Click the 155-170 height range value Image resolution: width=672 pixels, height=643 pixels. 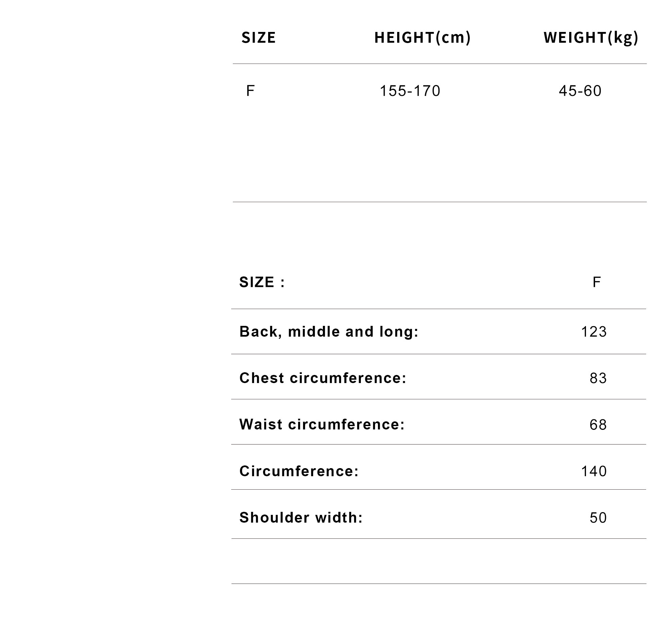410,91
